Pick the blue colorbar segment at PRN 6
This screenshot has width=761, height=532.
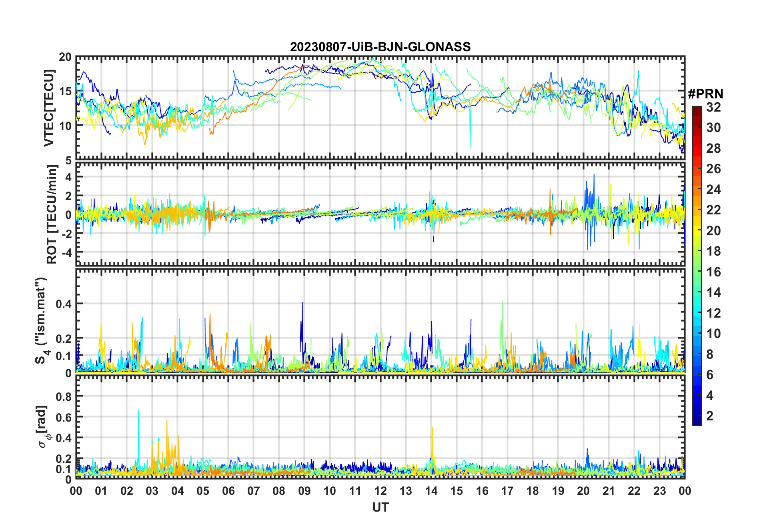coord(697,375)
